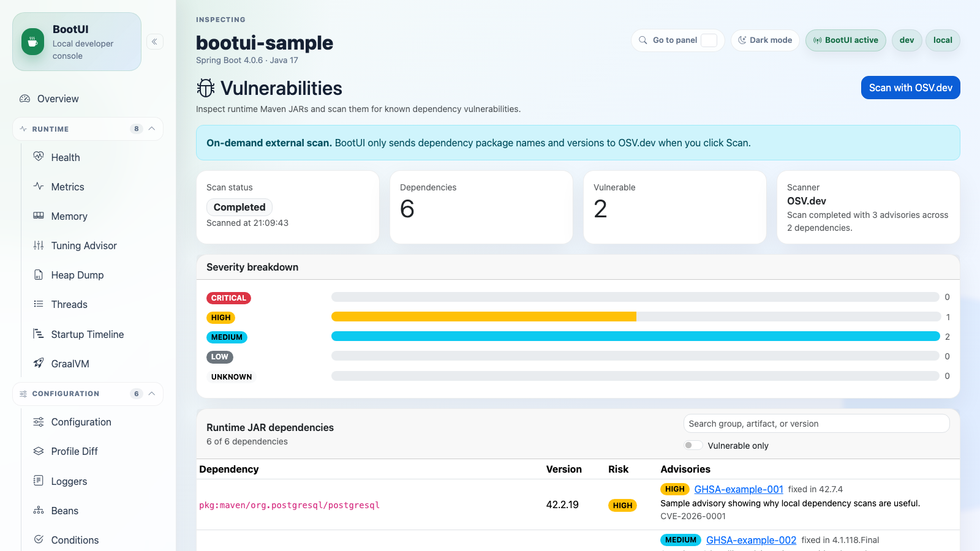Click the BootUI coffee cup logo
This screenshot has width=980, height=551.
click(x=32, y=42)
